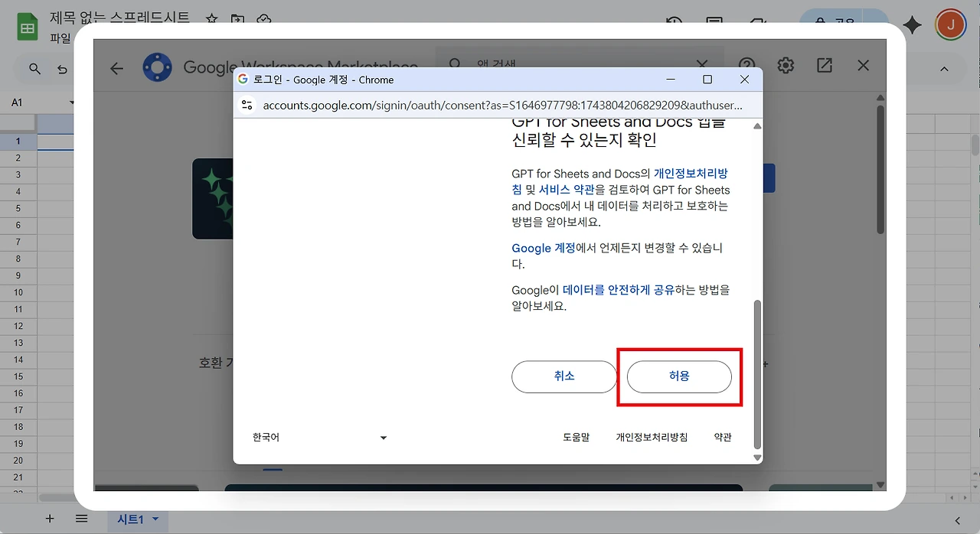Select row header 1 in the spreadsheet
Image resolution: width=980 pixels, height=534 pixels.
click(x=18, y=141)
